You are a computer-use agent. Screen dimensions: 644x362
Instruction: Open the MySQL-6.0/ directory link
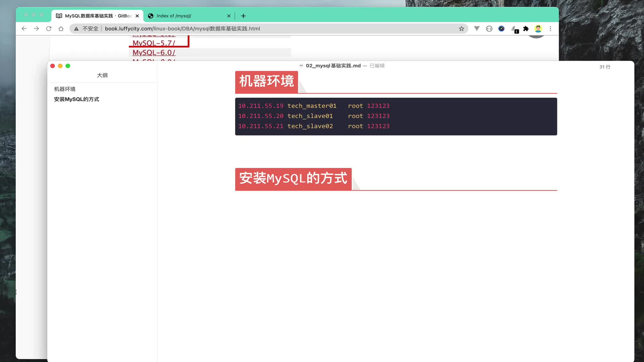[154, 53]
